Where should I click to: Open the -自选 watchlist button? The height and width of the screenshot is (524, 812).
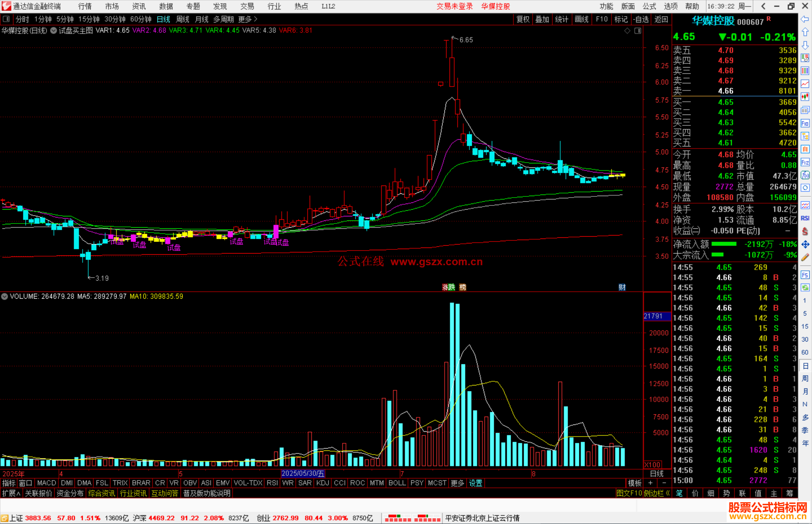(641, 19)
